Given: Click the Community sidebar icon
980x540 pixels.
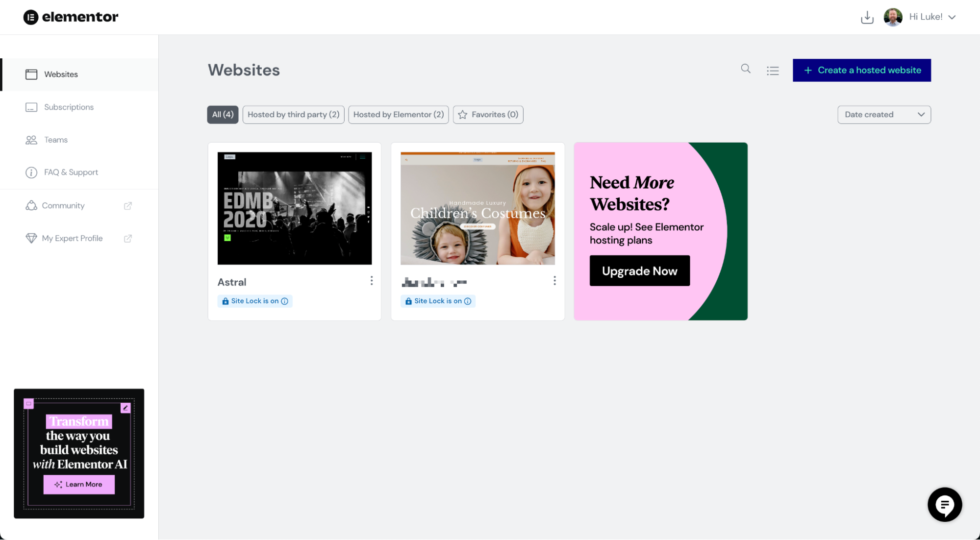Looking at the screenshot, I should click(x=30, y=205).
